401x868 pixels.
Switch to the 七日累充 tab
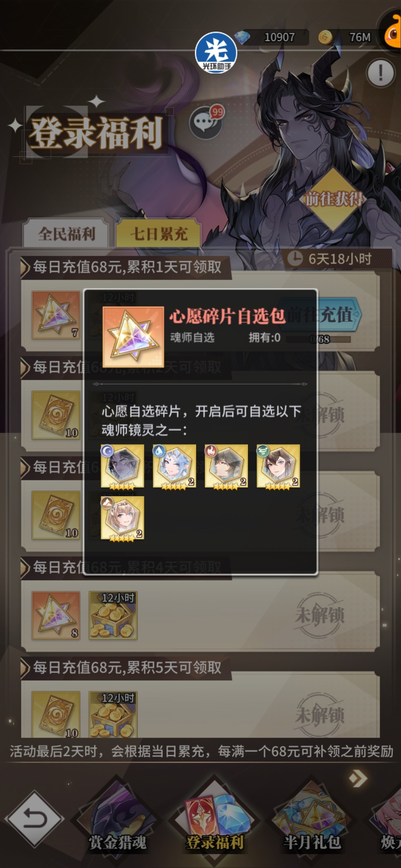point(159,234)
